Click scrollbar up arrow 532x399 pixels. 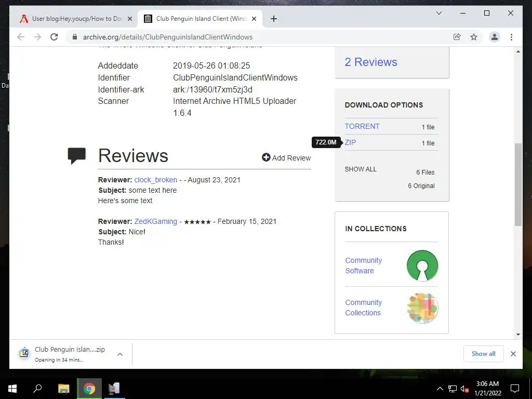coord(518,51)
